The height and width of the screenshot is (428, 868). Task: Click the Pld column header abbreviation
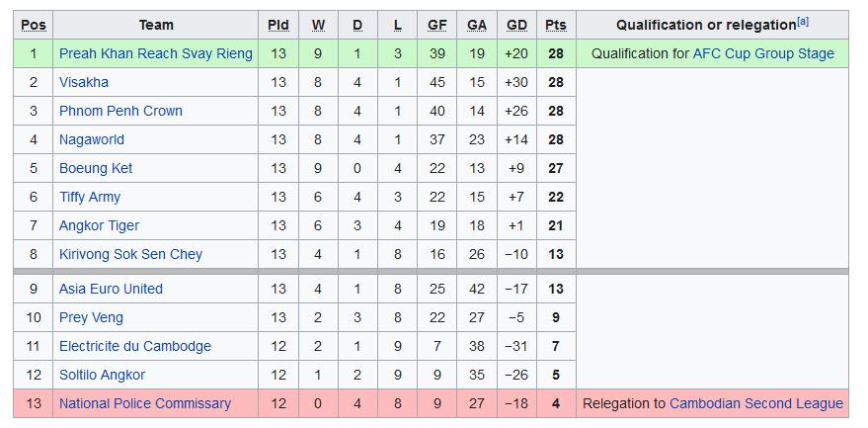278,26
